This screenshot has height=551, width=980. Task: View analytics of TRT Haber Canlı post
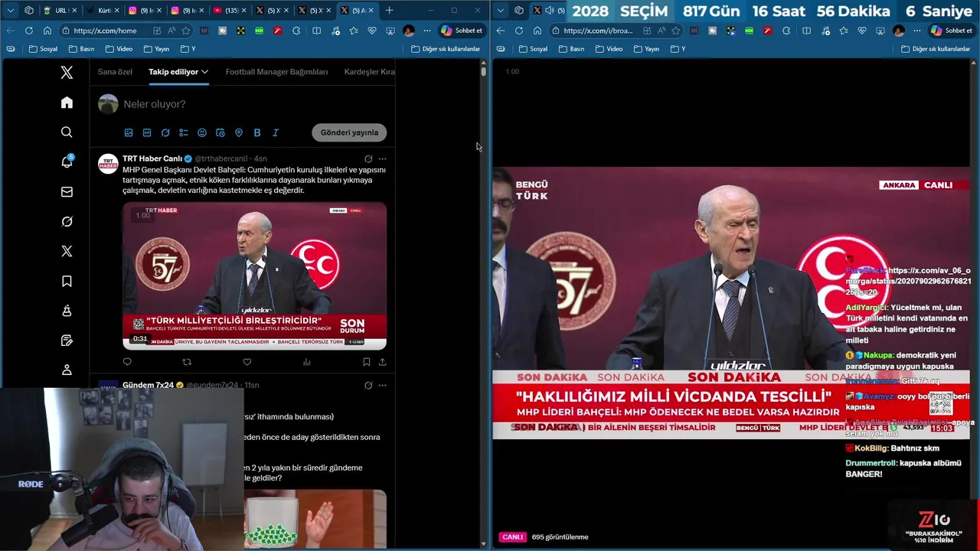[307, 362]
